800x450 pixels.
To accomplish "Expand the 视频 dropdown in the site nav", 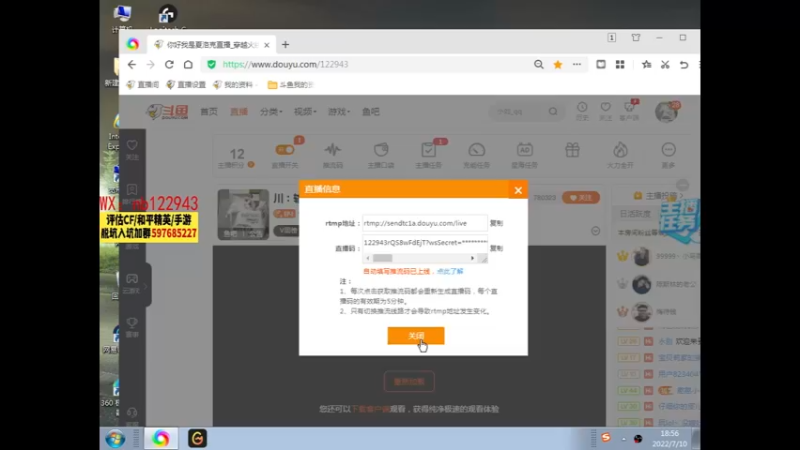I will [x=305, y=112].
